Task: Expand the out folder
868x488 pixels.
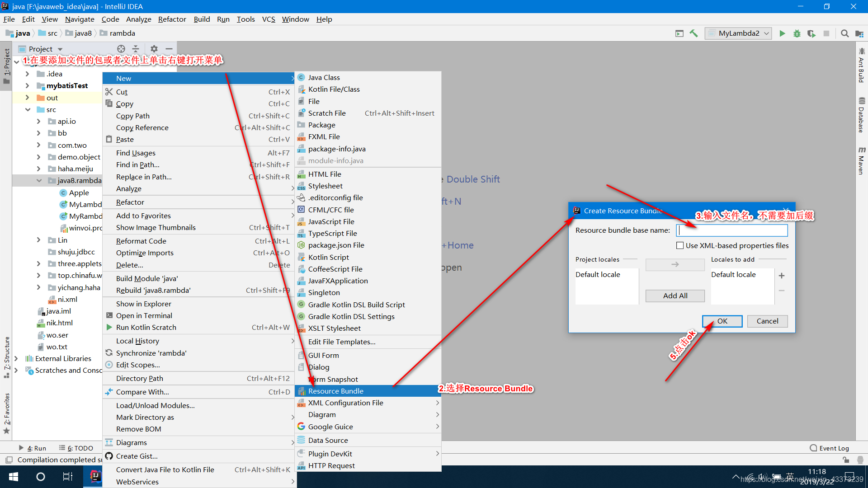Action: point(27,98)
